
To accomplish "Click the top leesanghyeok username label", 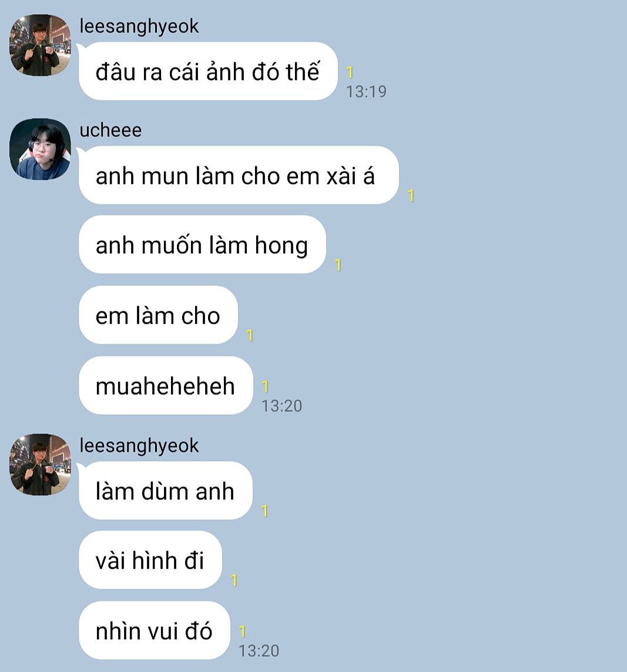I will [x=139, y=26].
